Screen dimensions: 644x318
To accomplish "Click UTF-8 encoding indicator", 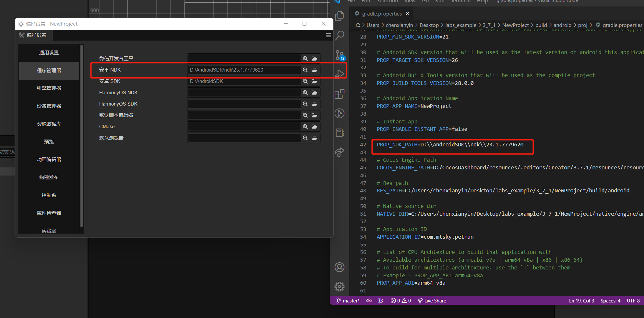I will point(633,301).
